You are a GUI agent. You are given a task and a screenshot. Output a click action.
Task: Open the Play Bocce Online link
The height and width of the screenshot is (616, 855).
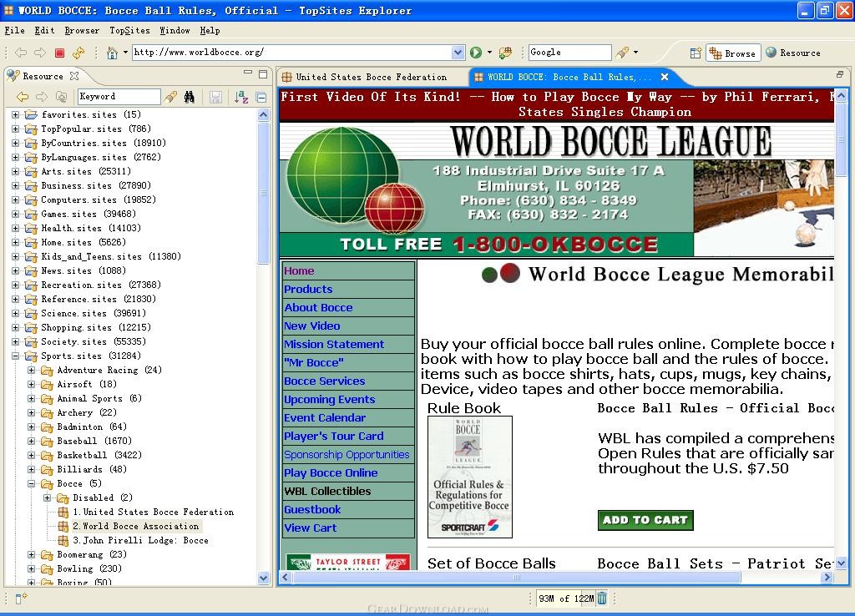[331, 472]
